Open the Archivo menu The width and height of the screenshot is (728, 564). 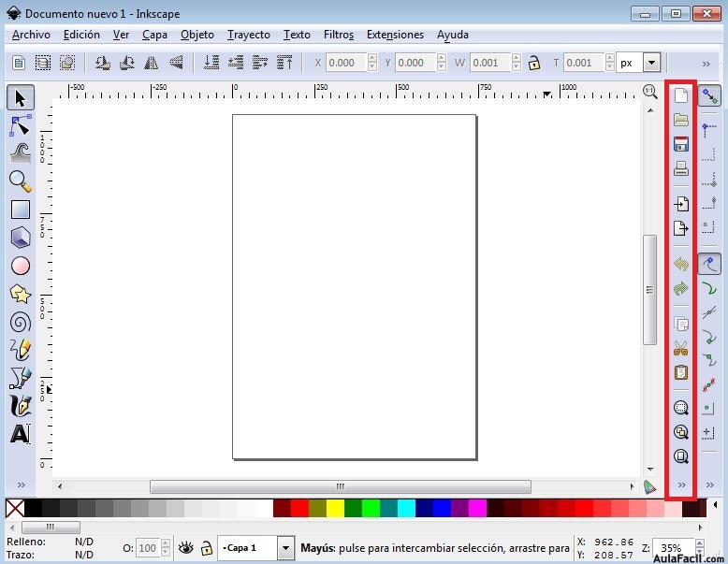(31, 35)
